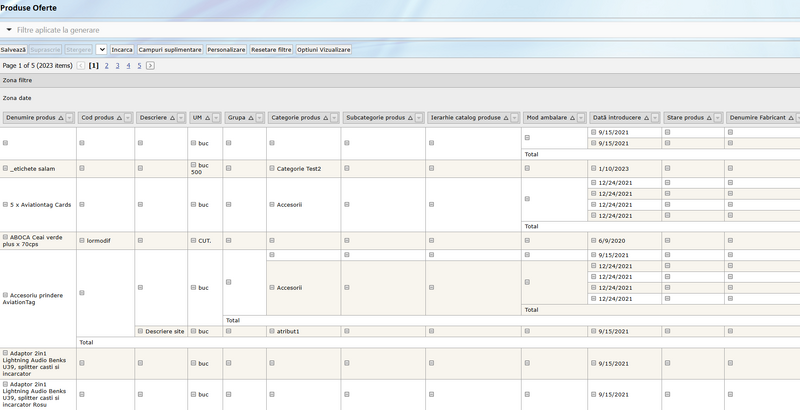This screenshot has width=800, height=410.
Task: Click the previous page arrow in pager
Action: 81,66
